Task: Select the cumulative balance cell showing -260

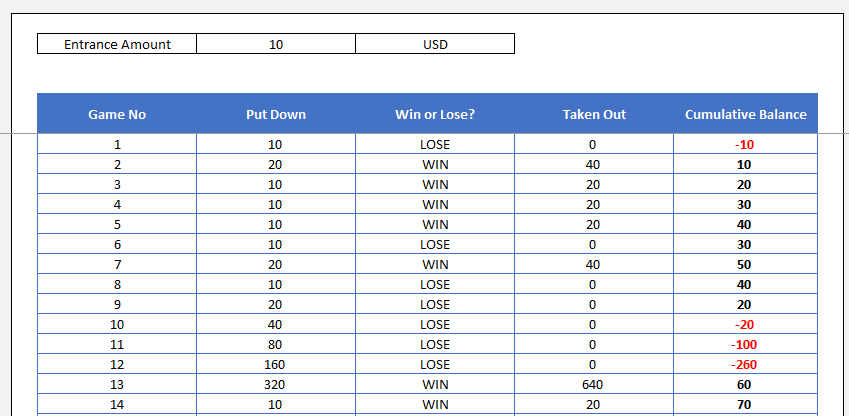Action: [745, 364]
